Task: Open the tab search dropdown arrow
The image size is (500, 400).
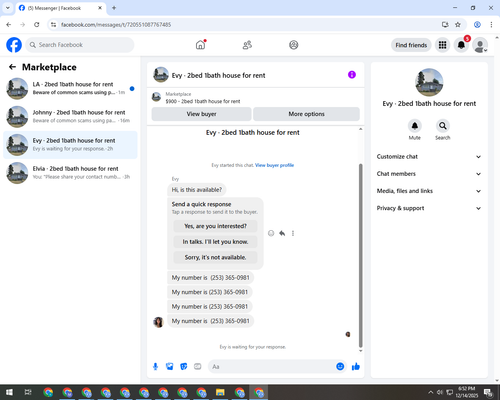Action: tap(8, 8)
